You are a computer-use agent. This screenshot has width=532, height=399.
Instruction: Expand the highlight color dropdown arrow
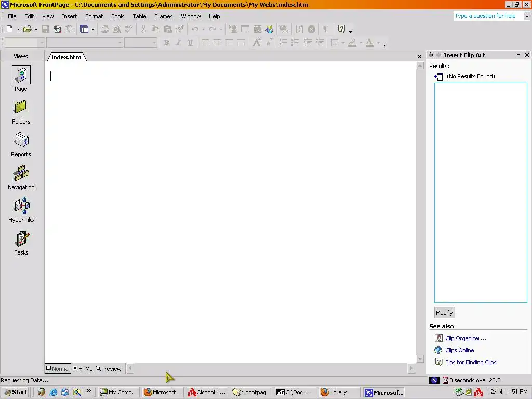[x=361, y=43]
